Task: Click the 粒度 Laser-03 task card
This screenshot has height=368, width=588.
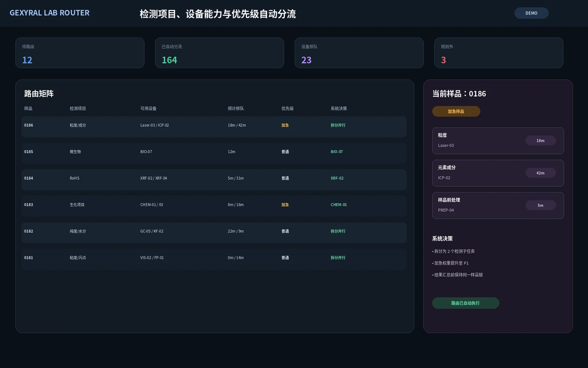Action: (x=498, y=141)
